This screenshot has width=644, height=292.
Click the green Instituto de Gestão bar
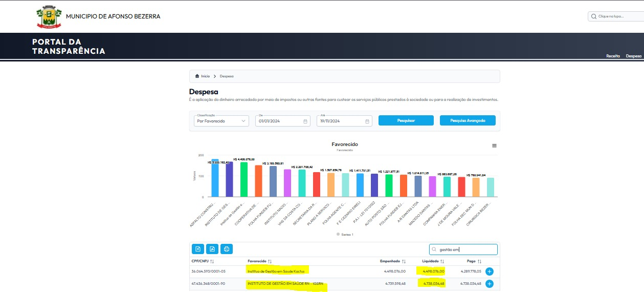pyautogui.click(x=244, y=179)
